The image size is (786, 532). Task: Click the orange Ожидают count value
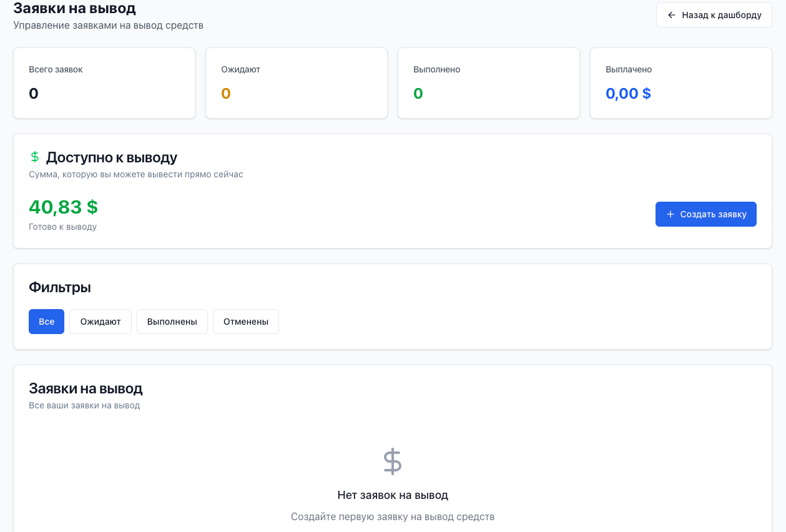226,94
